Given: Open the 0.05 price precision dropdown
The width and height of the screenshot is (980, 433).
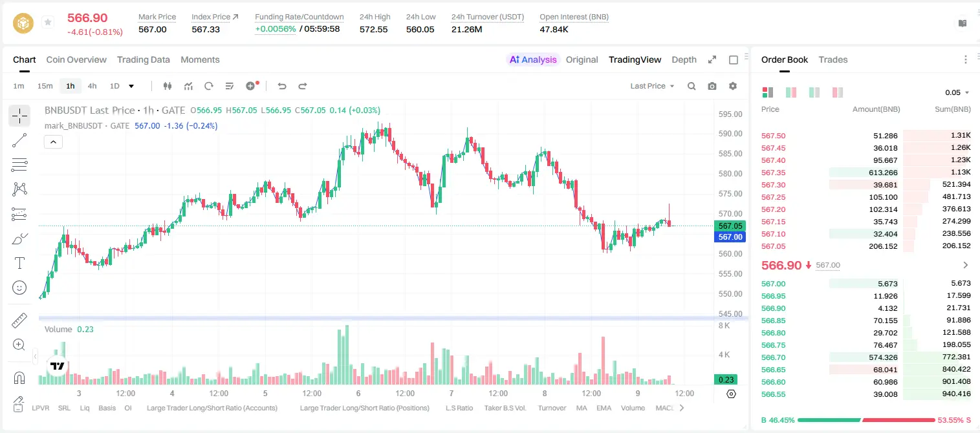Looking at the screenshot, I should (957, 92).
